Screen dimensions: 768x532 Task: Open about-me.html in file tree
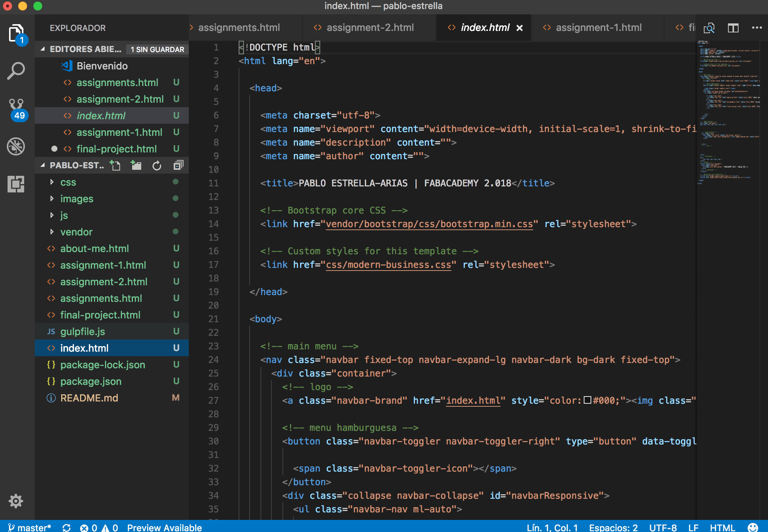[112, 248]
